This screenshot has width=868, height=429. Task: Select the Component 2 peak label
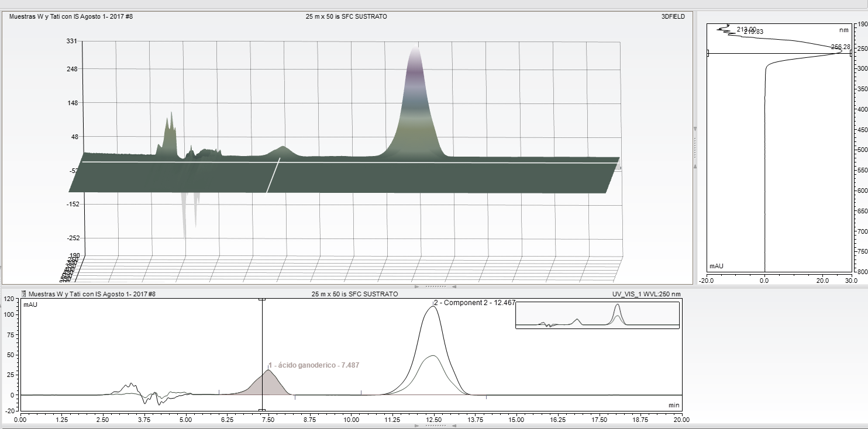click(x=474, y=303)
